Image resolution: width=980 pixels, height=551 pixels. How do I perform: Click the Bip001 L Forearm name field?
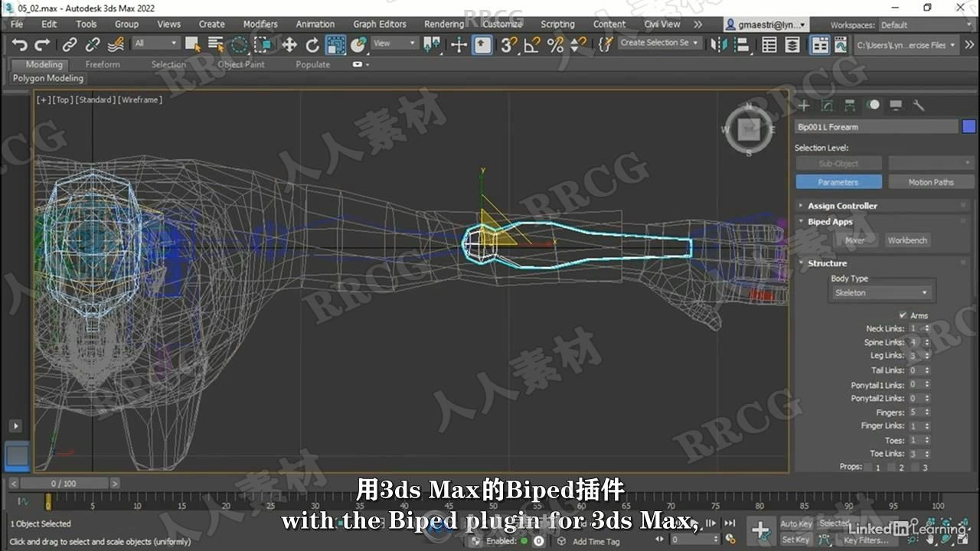coord(877,127)
